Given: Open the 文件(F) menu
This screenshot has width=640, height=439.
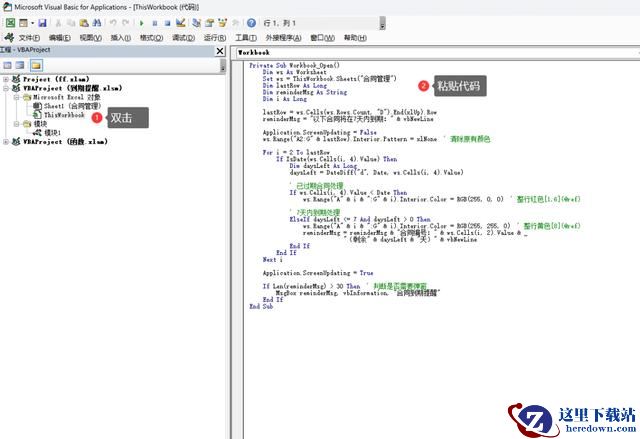Looking at the screenshot, I should pyautogui.click(x=29, y=38).
